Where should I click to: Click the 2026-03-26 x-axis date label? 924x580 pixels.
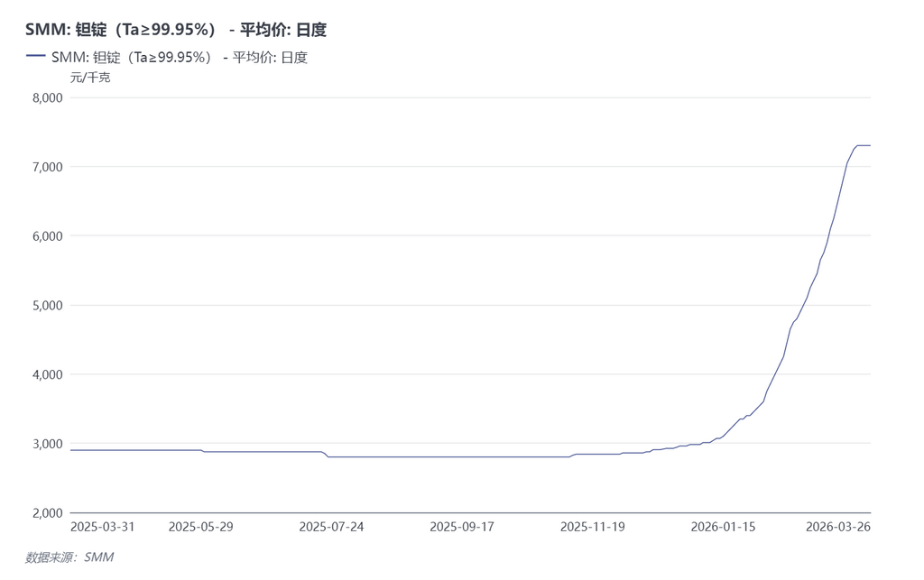(838, 527)
